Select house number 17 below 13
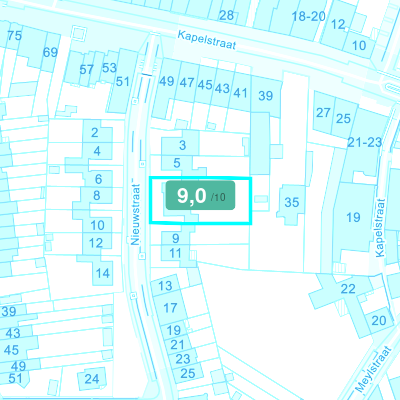The image size is (400, 400). pos(170,308)
